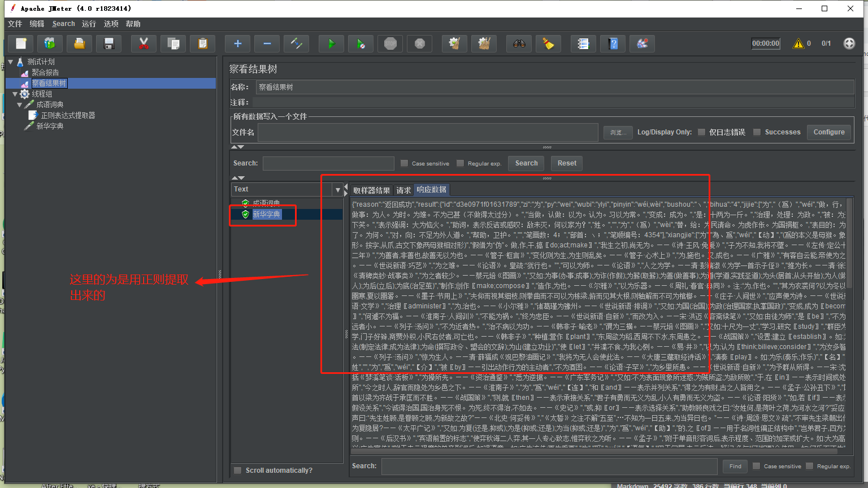Select 成语词典 sampler in test plan tree
The height and width of the screenshot is (488, 868).
[50, 104]
